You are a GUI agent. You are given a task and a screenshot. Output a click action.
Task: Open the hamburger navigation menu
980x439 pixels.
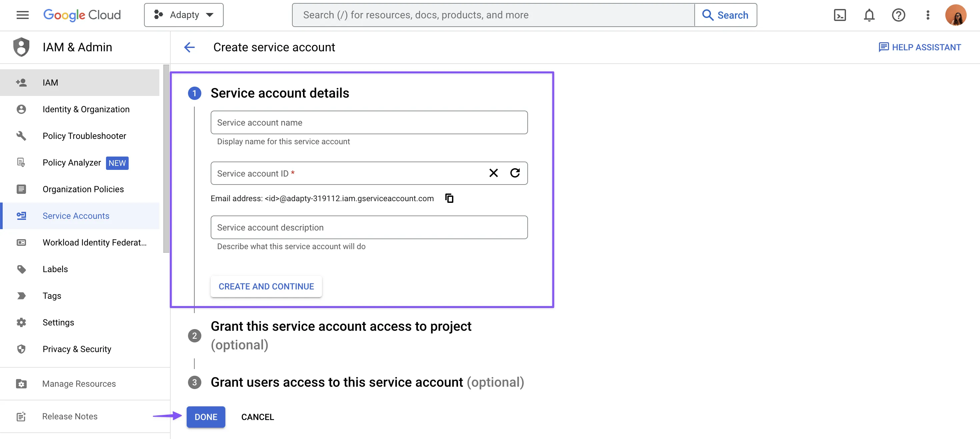[22, 15]
